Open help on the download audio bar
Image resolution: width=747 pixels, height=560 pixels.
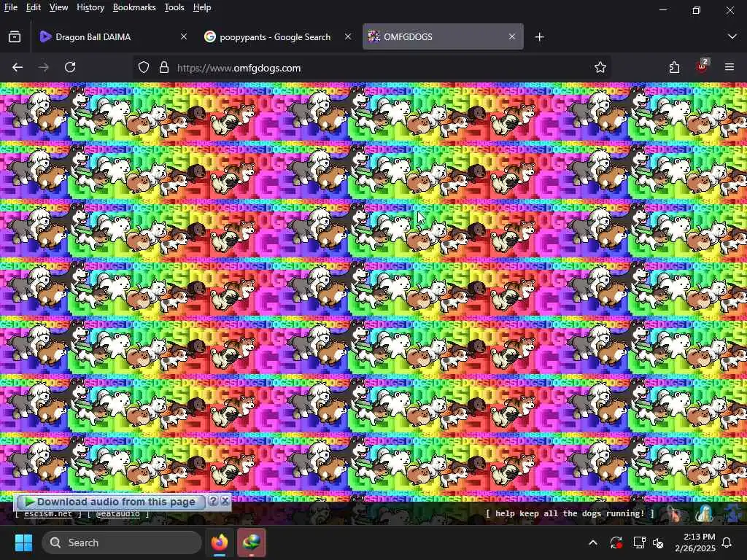click(x=214, y=501)
